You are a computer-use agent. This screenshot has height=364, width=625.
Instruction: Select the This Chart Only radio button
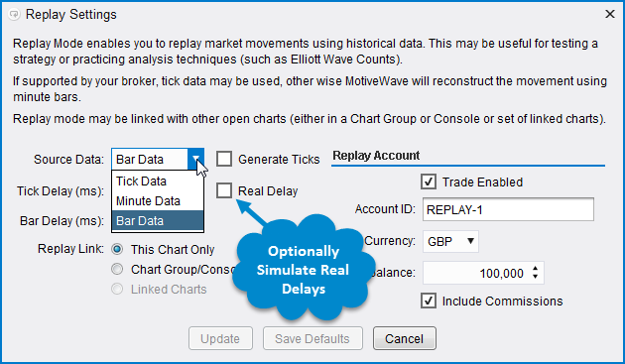pos(117,249)
